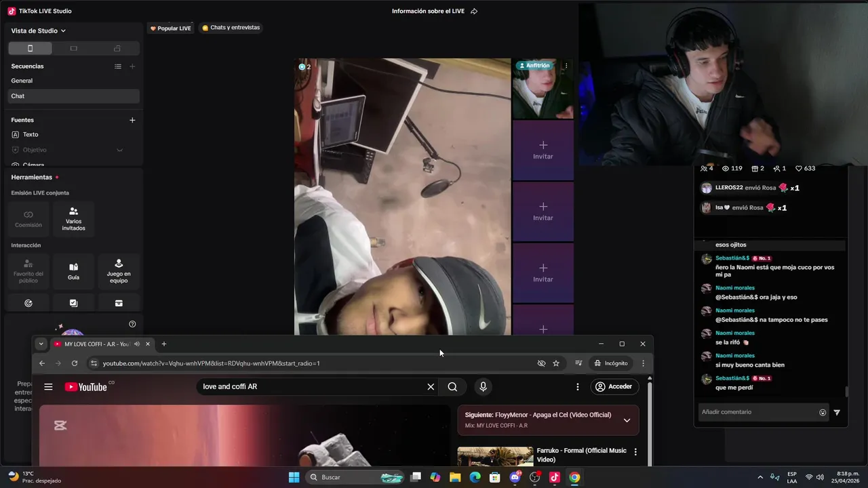Click the first Invitar guest slot
The image size is (868, 488).
click(543, 150)
